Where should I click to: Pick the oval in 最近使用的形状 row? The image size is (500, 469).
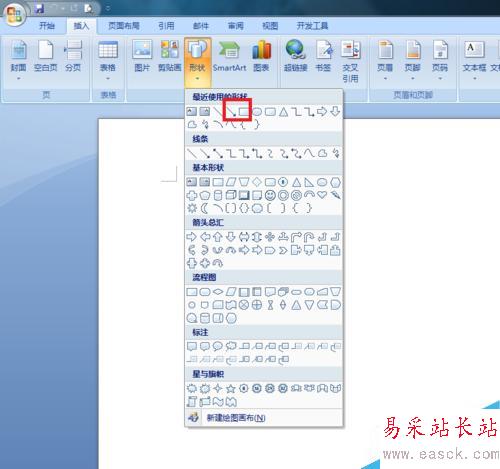257,112
